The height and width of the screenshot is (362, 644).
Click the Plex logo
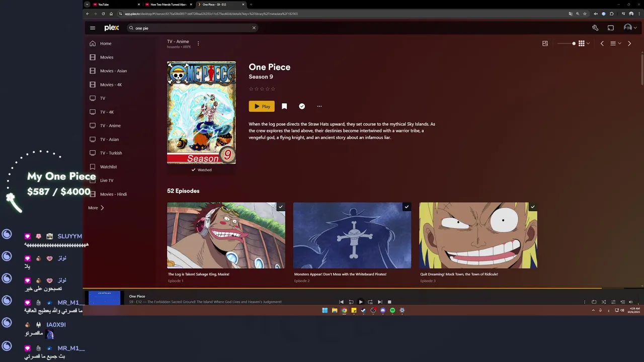[112, 28]
